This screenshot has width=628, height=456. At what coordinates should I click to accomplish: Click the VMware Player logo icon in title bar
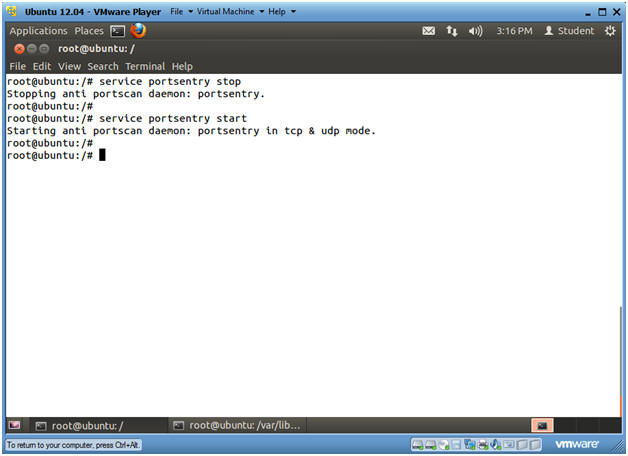point(12,12)
